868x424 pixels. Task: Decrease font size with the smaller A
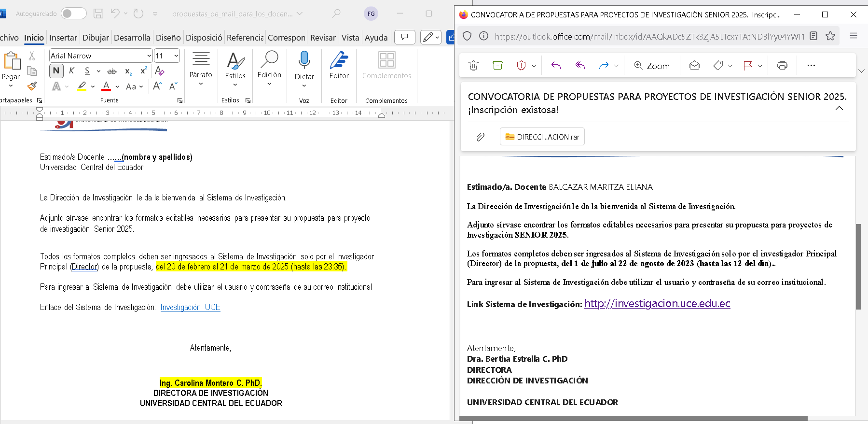click(x=173, y=86)
